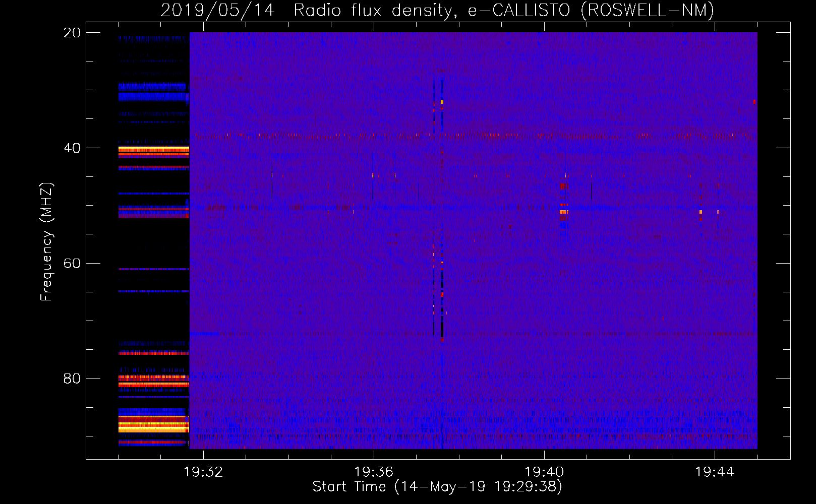Click the 20 frequency tick label
The image size is (816, 504).
click(72, 33)
